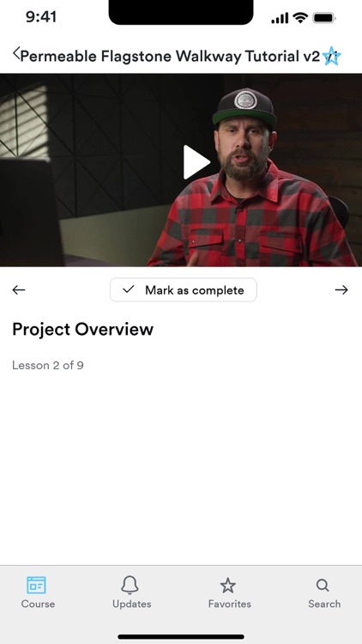The image size is (362, 644).
Task: Toggle the blue favorite star in header
Action: tap(331, 56)
